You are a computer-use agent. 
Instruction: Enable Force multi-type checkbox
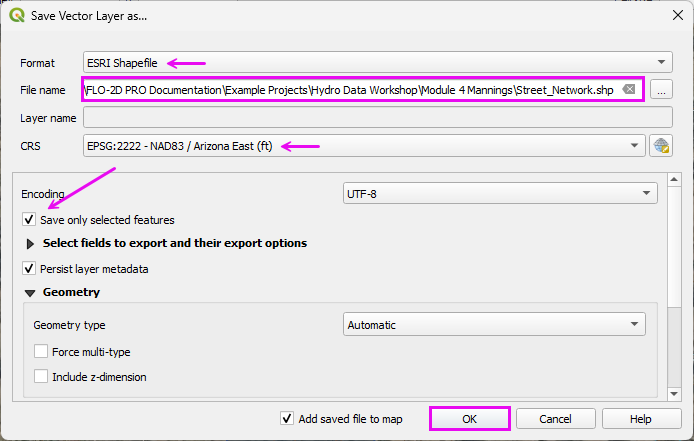click(41, 352)
